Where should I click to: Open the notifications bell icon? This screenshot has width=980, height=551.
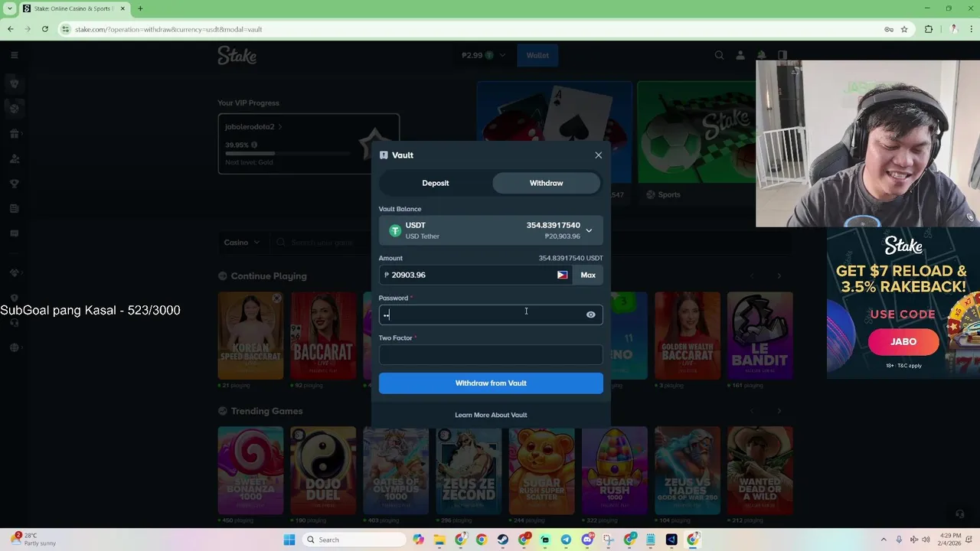[761, 55]
